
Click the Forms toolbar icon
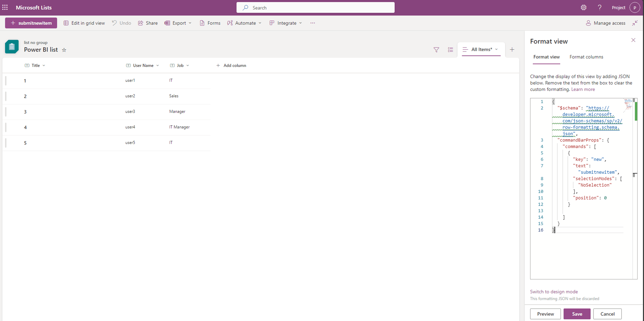(202, 23)
